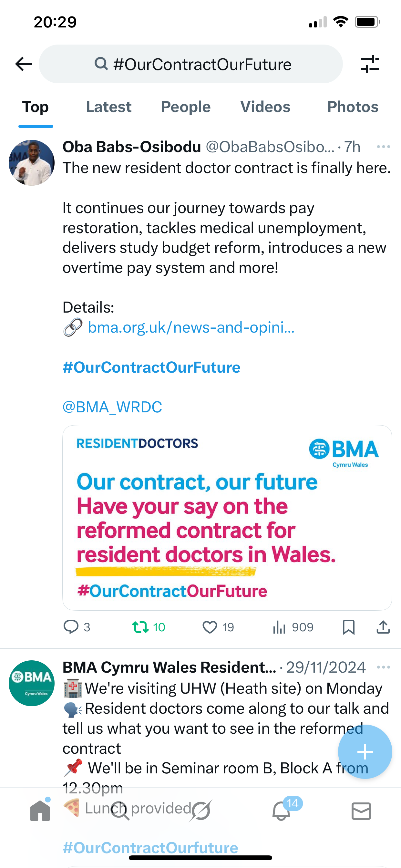401x868 pixels.
Task: Open the BMA contract image card
Action: 227,517
